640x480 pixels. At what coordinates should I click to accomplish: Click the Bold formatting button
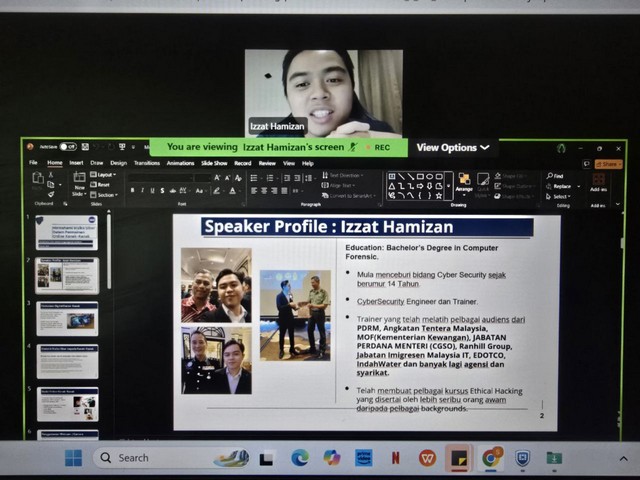coord(131,190)
